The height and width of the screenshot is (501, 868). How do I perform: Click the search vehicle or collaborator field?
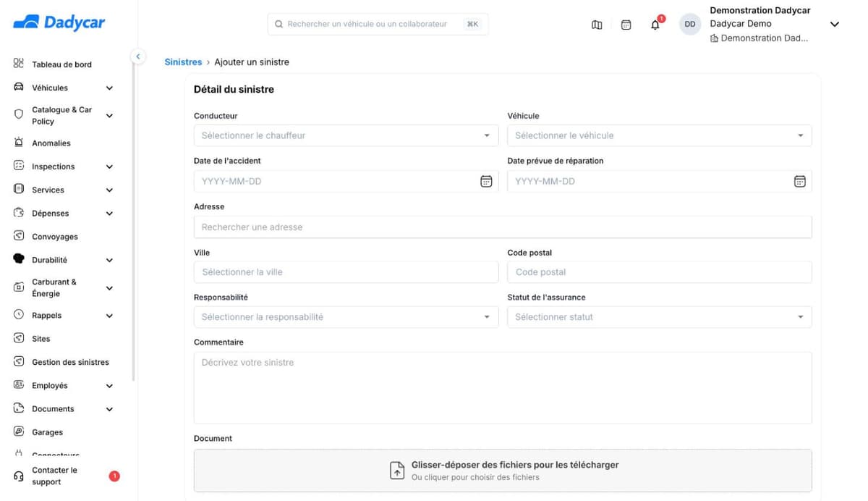[x=378, y=24]
